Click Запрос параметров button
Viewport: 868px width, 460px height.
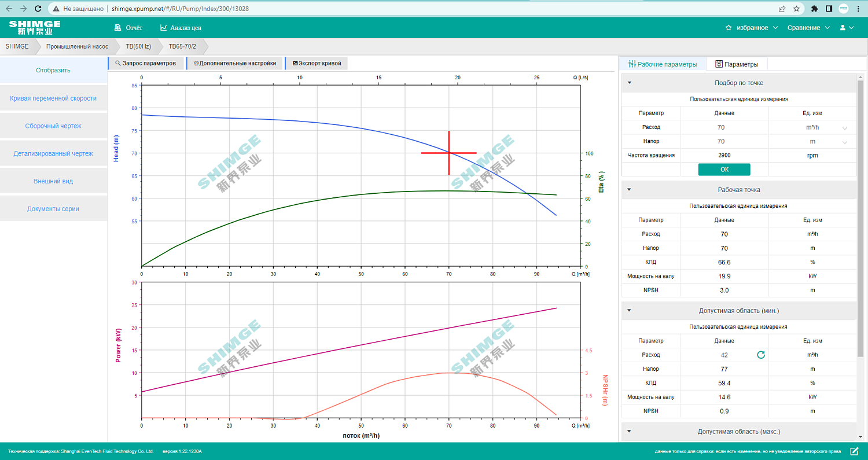pos(146,63)
